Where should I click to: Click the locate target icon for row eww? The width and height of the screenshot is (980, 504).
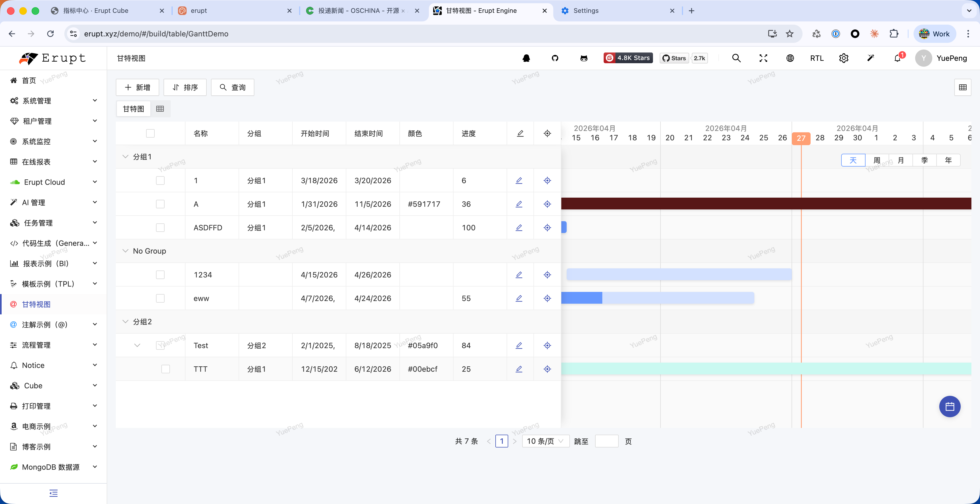tap(547, 298)
